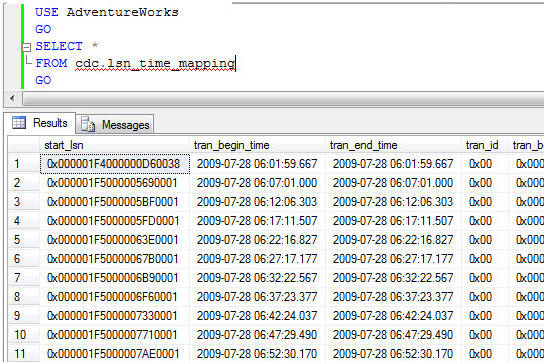Select tran_end_time 2009-07-28 06:47:29.490
546x364 pixels.
pyautogui.click(x=393, y=335)
